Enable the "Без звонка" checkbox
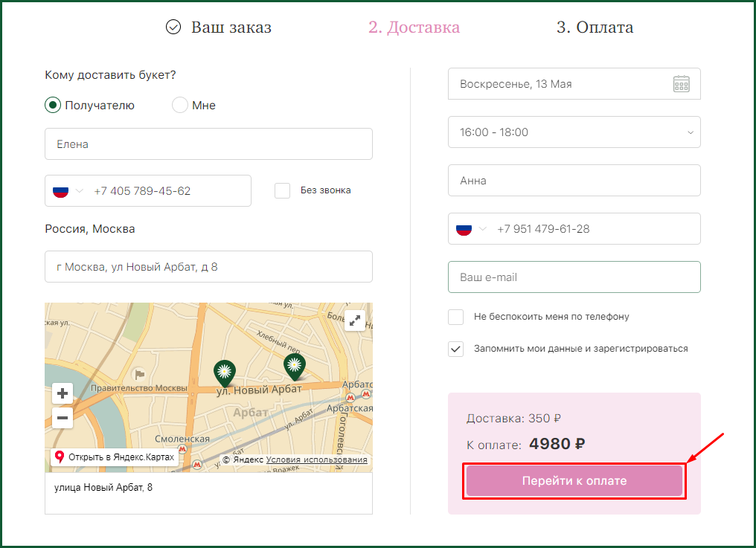This screenshot has width=756, height=548. click(283, 190)
